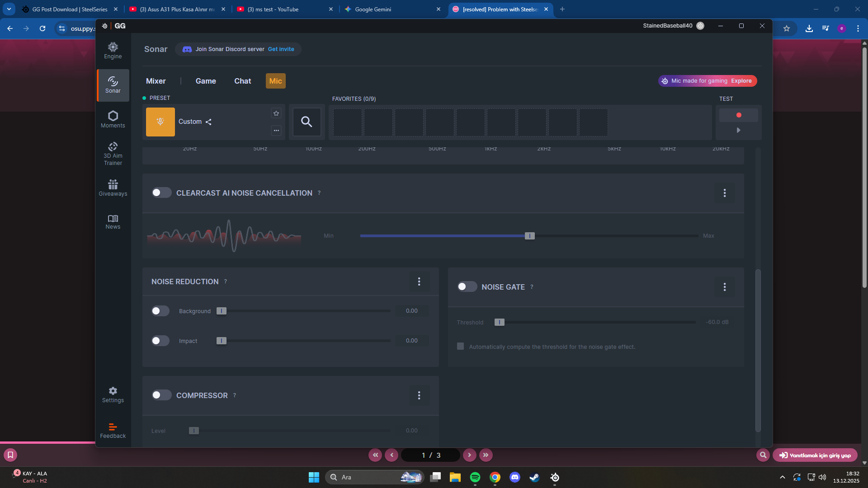This screenshot has height=488, width=868.
Task: Go to previous page in pagination
Action: point(392,455)
